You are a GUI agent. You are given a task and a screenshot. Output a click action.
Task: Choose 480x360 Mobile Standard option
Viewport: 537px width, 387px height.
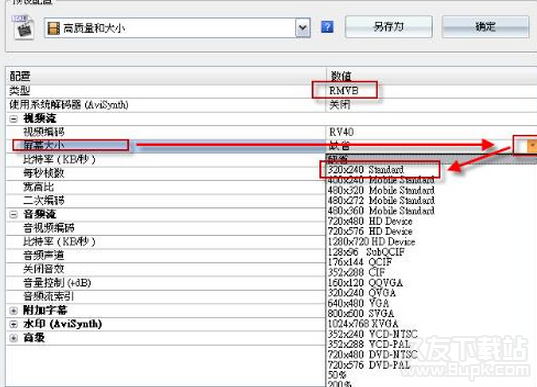(x=381, y=211)
